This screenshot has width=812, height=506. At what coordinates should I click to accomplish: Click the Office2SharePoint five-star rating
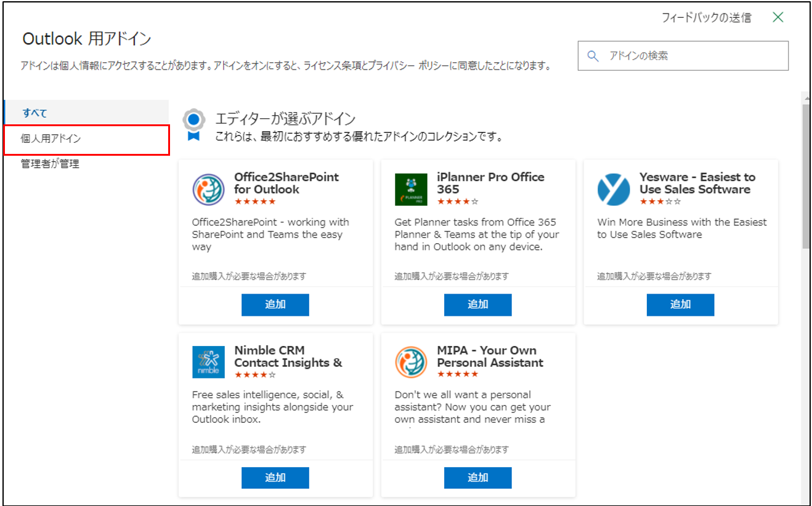[254, 201]
